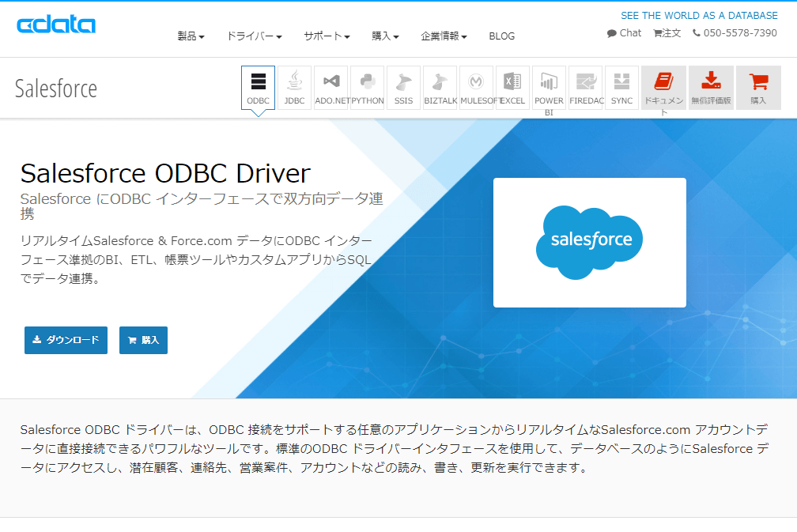Click the Salesforce ODBC Driver heading
Image resolution: width=797 pixels, height=532 pixels.
[x=165, y=173]
